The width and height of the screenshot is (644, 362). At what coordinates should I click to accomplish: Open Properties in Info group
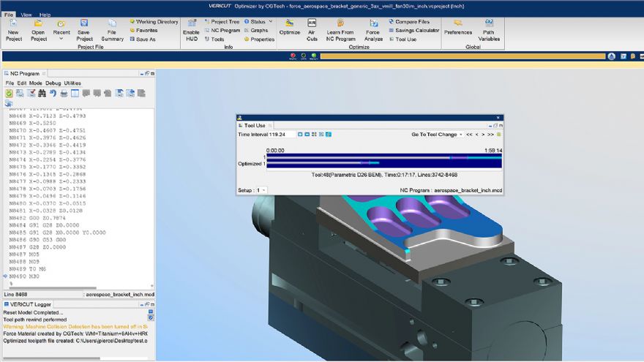pos(259,39)
